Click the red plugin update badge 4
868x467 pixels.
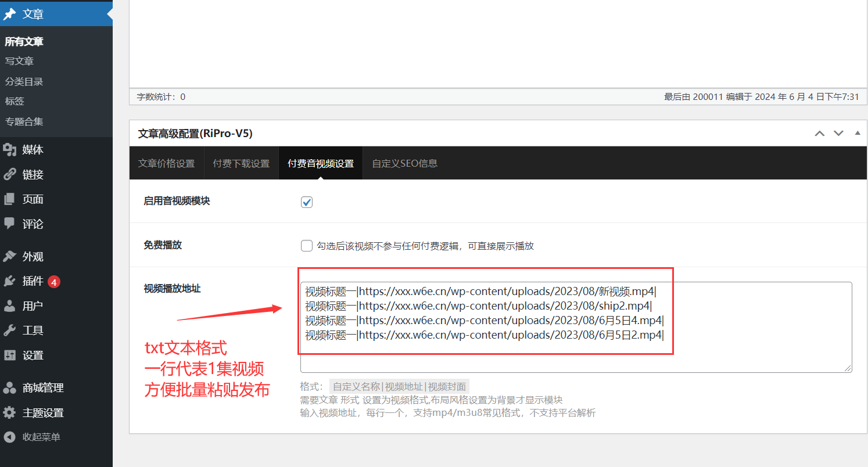pos(54,282)
